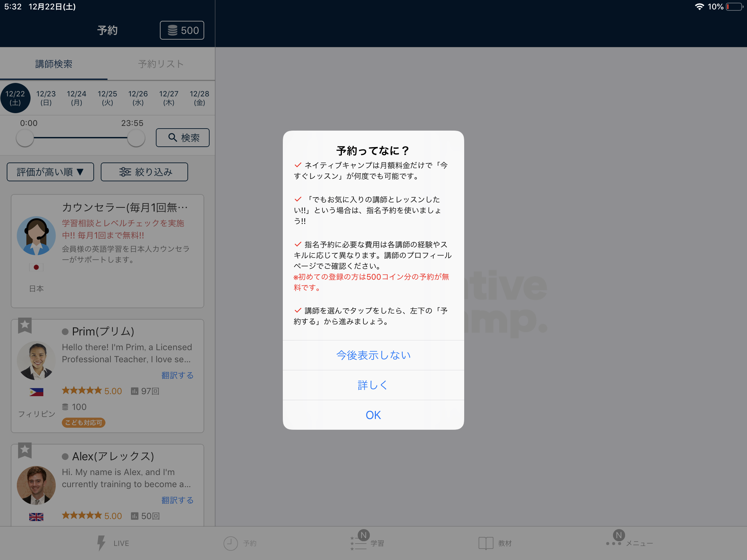Open the 予約 clock icon in bottom bar
The image size is (747, 560).
pos(231,543)
